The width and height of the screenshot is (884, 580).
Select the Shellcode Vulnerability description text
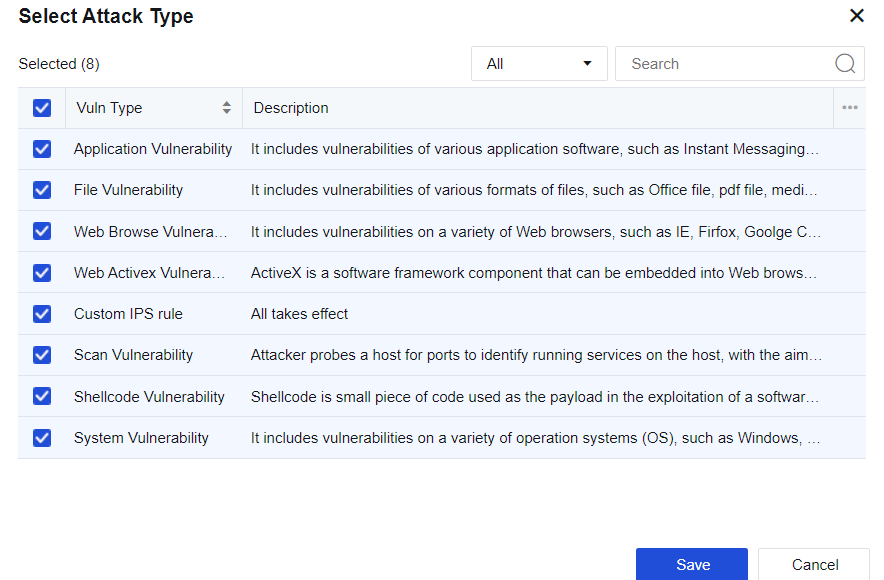(x=535, y=397)
